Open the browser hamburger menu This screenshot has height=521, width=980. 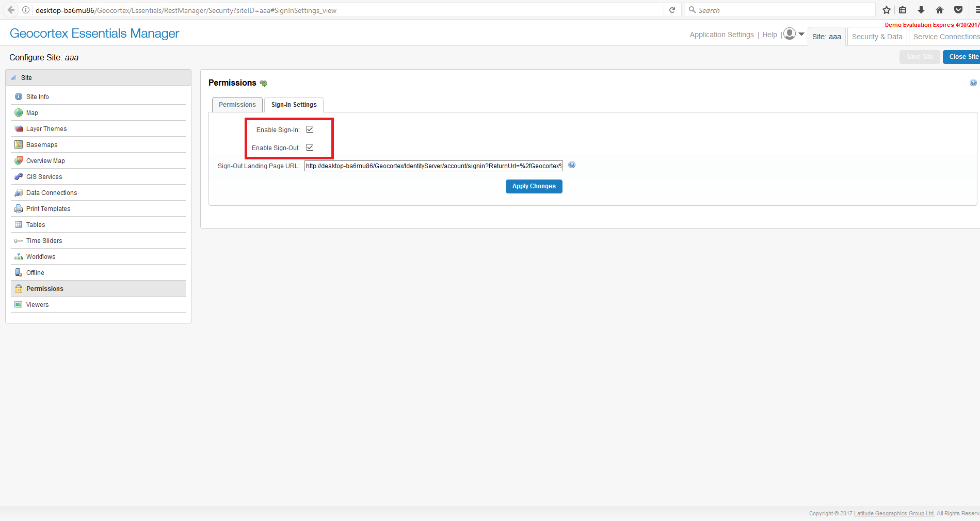coord(976,10)
